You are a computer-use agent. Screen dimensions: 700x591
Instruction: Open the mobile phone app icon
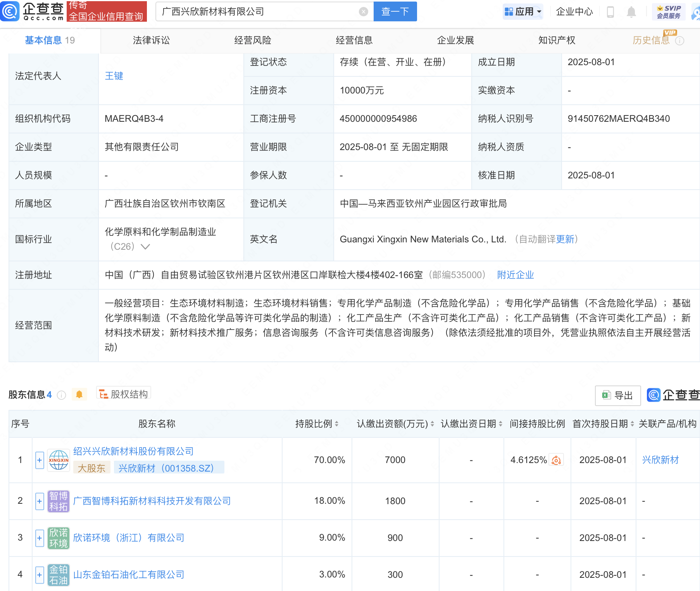point(610,12)
